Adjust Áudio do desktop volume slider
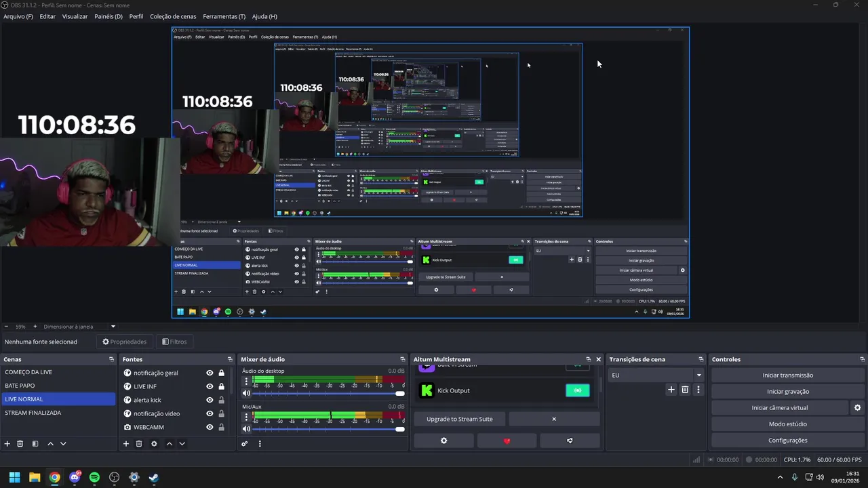This screenshot has width=868, height=488. tap(328, 393)
